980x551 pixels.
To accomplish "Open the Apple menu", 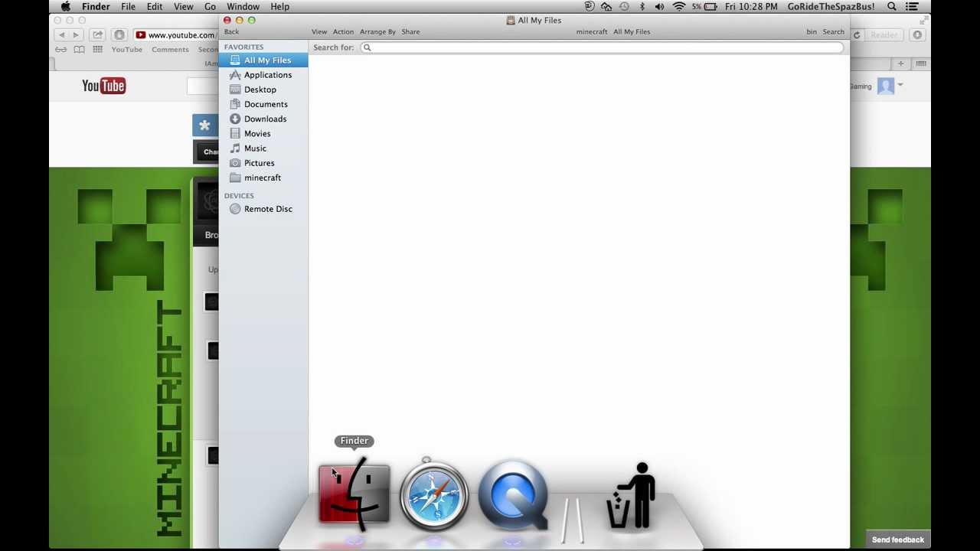I will pos(66,7).
